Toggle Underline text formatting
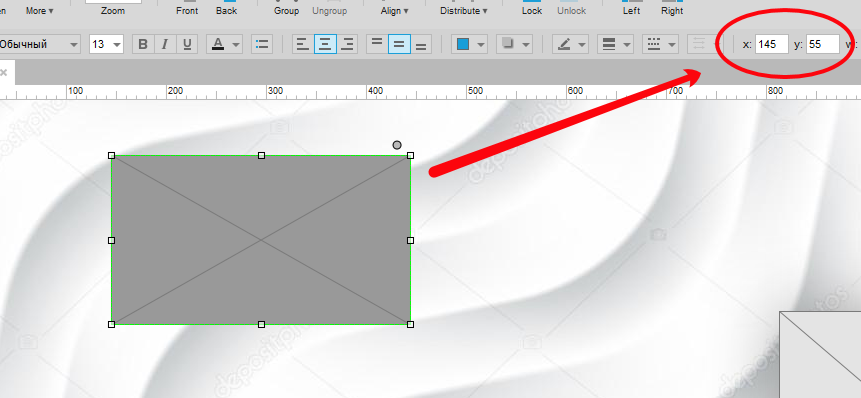This screenshot has width=861, height=398. (x=187, y=44)
